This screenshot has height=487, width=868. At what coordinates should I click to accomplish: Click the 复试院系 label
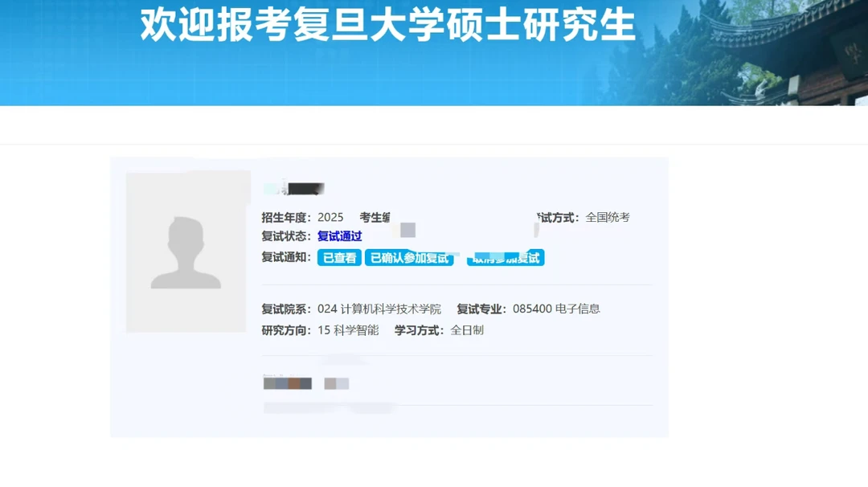(x=286, y=309)
